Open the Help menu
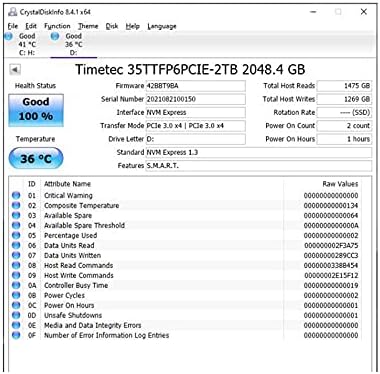The image size is (380, 374). [x=132, y=26]
